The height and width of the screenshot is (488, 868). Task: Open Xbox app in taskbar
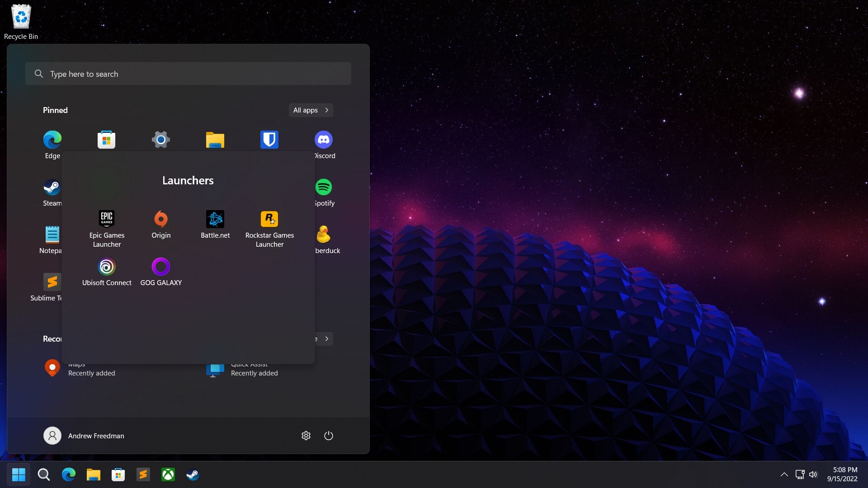click(x=169, y=474)
